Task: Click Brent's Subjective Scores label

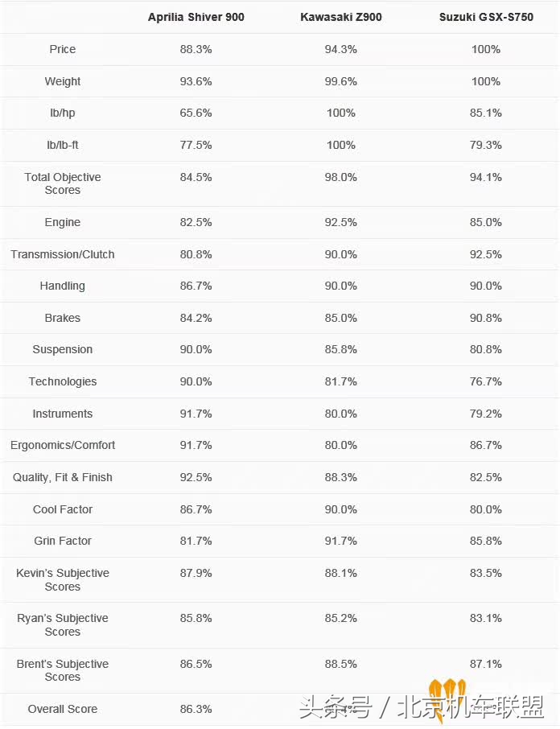Action: tap(63, 670)
